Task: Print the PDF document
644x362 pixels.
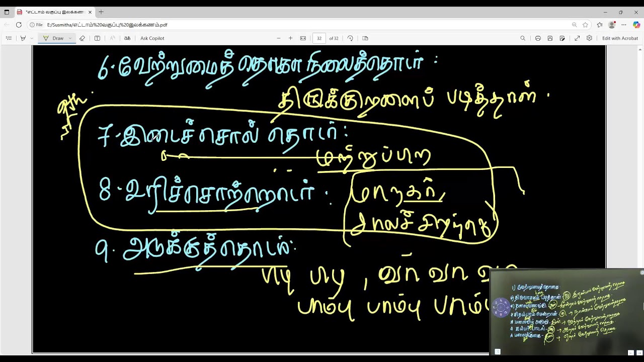Action: click(538, 38)
